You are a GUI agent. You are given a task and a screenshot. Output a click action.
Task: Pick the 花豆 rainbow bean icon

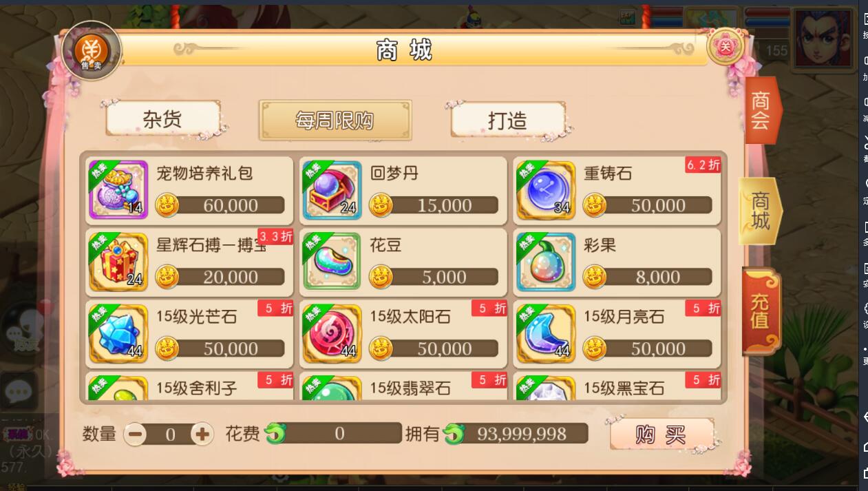pos(332,262)
